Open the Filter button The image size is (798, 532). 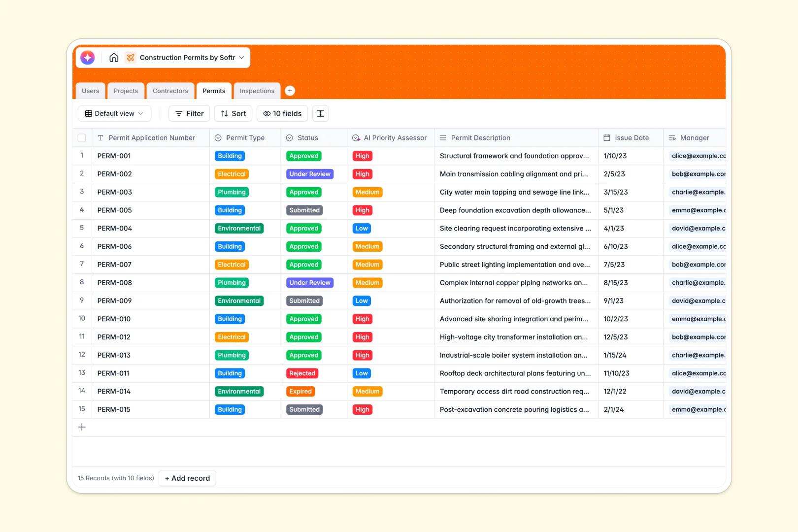(190, 113)
